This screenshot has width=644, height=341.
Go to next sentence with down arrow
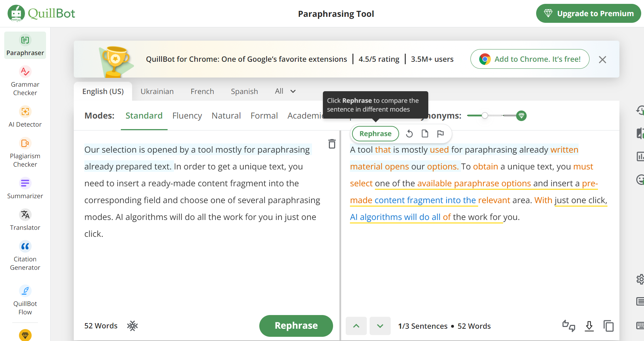380,326
